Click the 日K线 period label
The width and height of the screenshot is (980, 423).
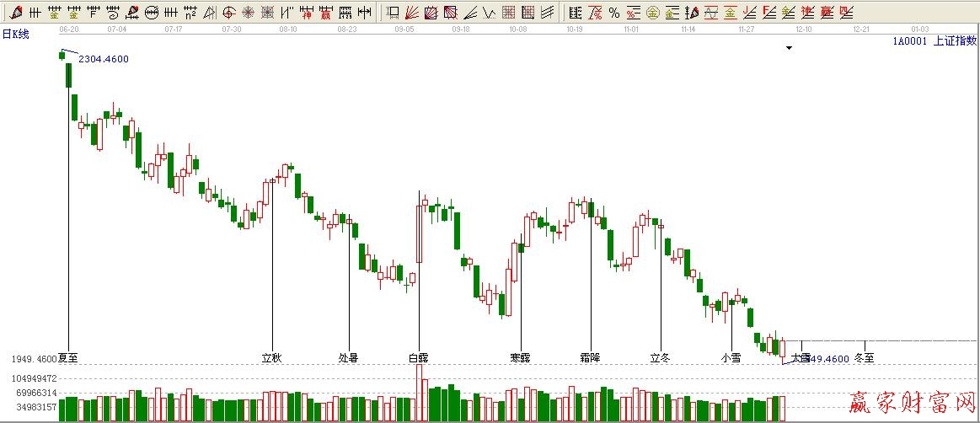(x=16, y=34)
